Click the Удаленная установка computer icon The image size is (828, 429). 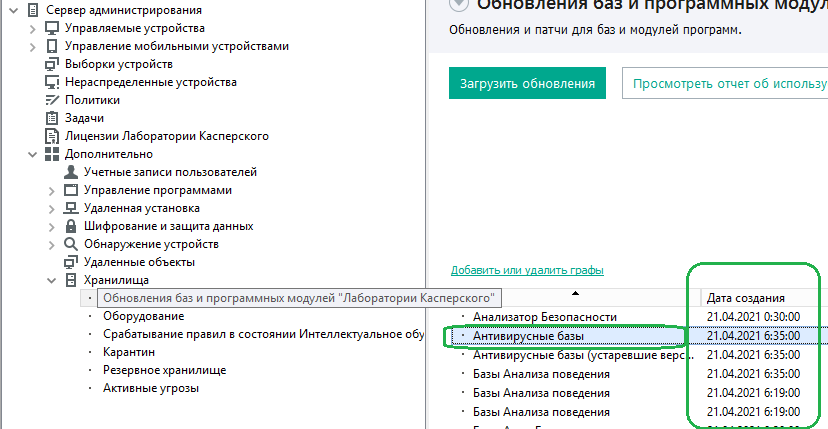[71, 208]
